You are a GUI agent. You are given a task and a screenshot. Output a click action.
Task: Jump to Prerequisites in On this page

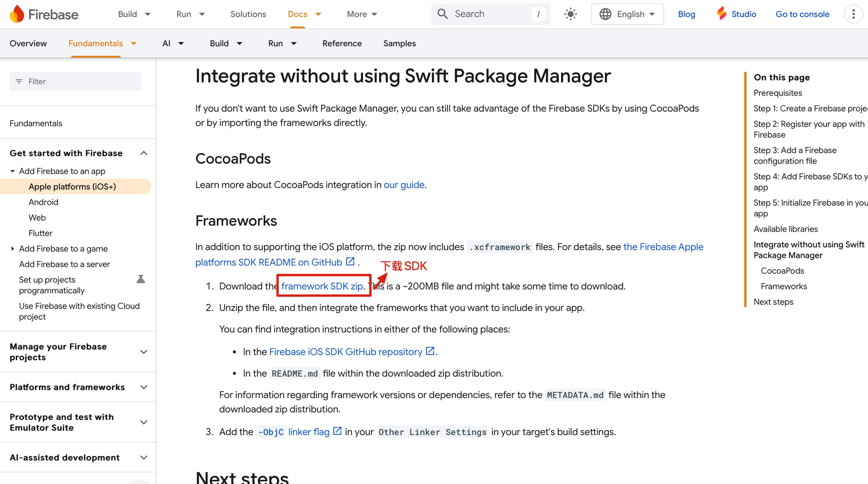778,93
